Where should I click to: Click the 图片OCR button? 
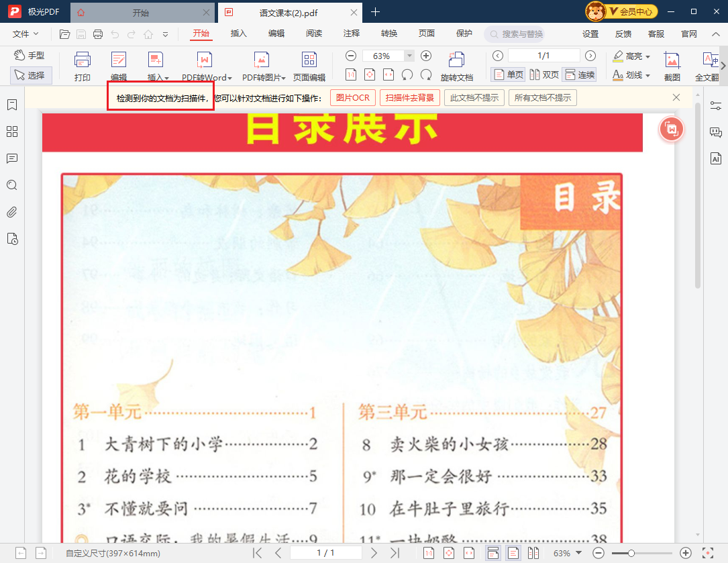click(352, 97)
